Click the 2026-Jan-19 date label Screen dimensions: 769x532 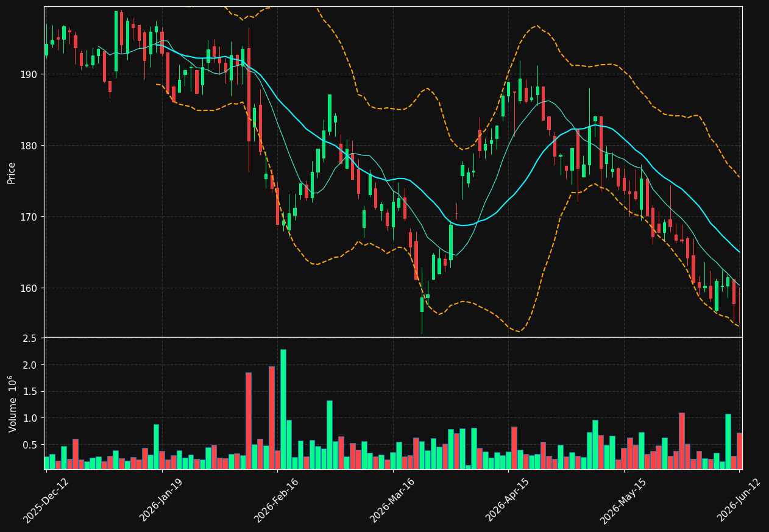pos(161,500)
